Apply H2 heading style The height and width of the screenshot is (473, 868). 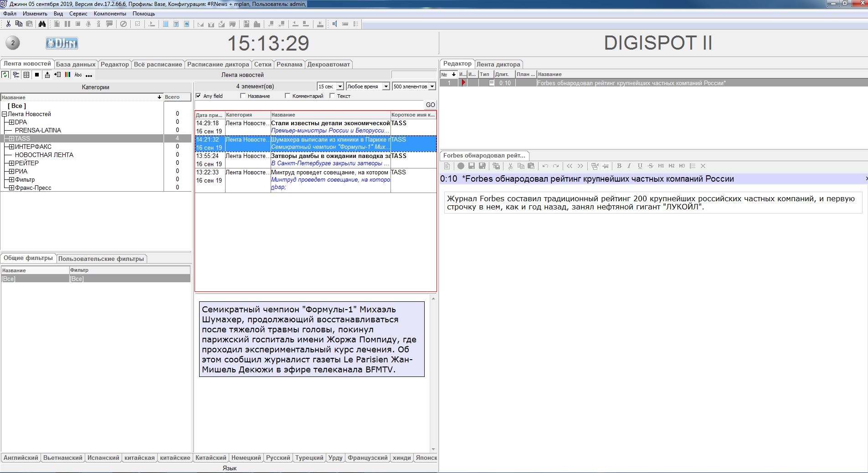672,166
